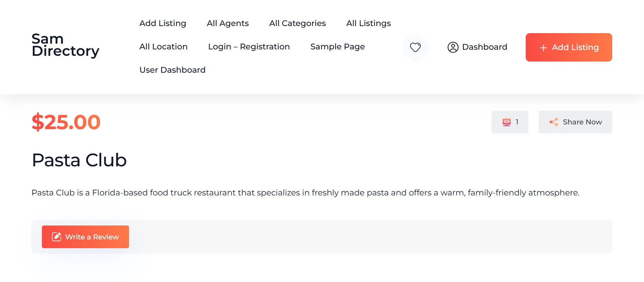Click the Pasta Club description paragraph

[x=305, y=193]
